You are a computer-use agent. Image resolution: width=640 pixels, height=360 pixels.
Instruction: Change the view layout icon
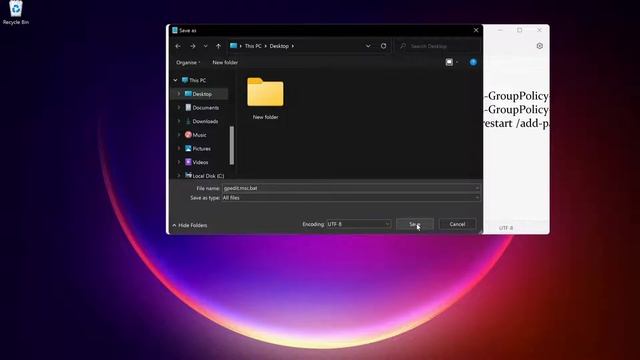pos(449,62)
